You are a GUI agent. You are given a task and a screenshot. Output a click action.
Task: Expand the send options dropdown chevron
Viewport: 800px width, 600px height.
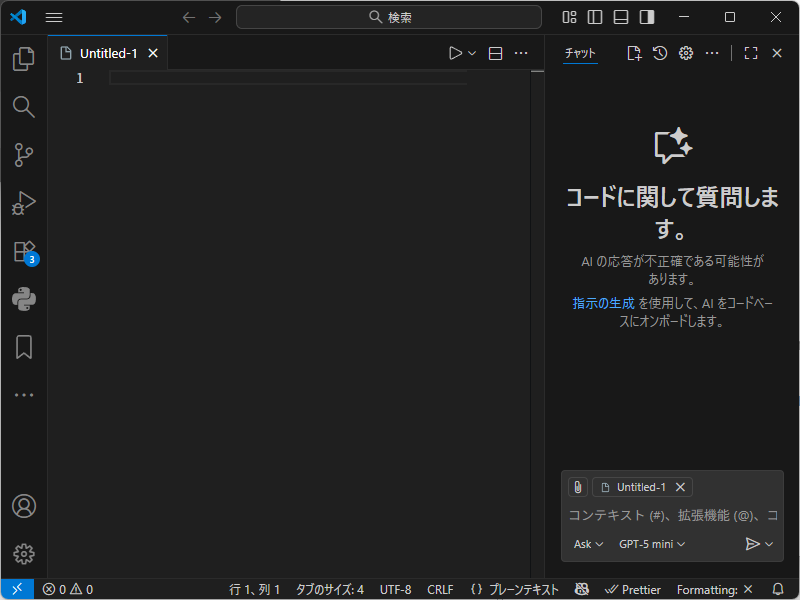[769, 544]
